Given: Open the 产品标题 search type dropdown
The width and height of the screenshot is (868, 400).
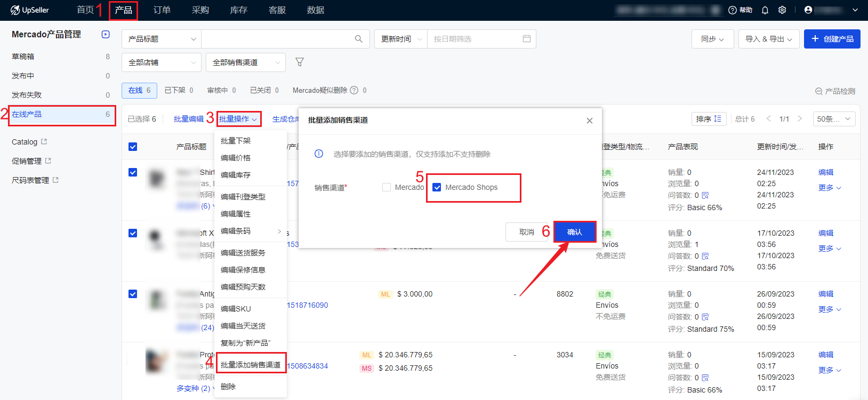Looking at the screenshot, I should (x=162, y=39).
